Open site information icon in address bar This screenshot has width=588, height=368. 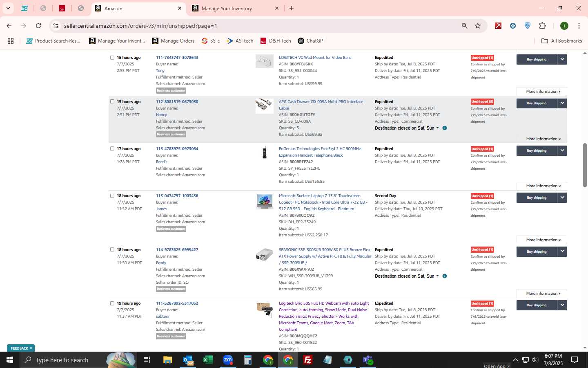56,26
